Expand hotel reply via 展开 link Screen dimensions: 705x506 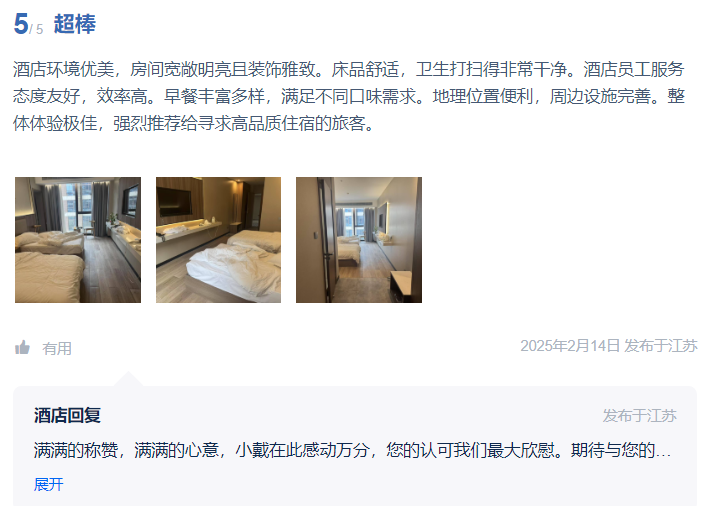tap(49, 484)
